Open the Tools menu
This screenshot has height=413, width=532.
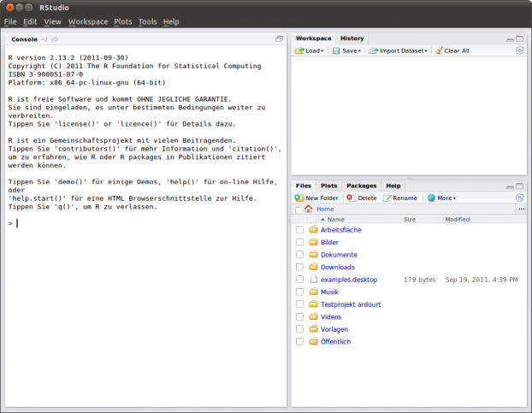point(148,21)
